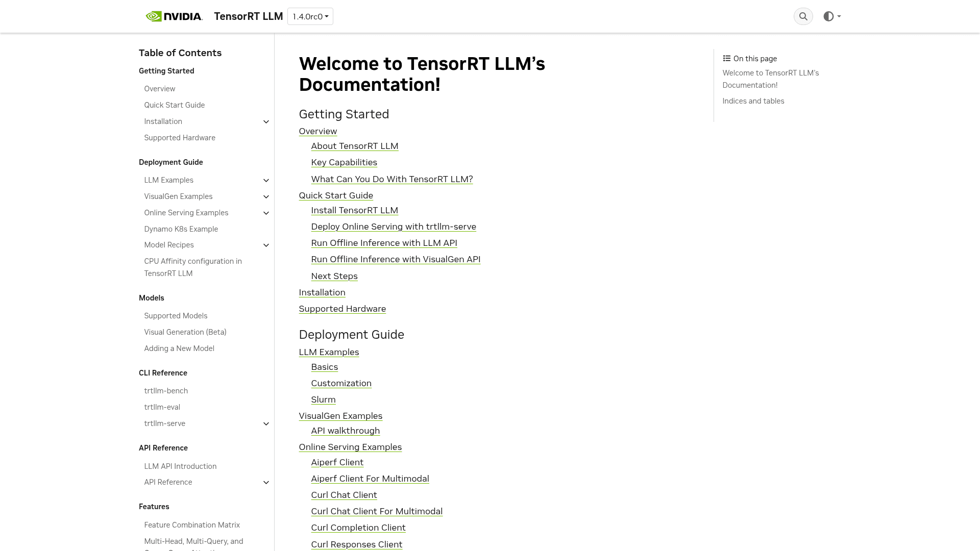The width and height of the screenshot is (980, 551).
Task: Open Visual Generation (Beta) sidebar item
Action: click(x=185, y=332)
